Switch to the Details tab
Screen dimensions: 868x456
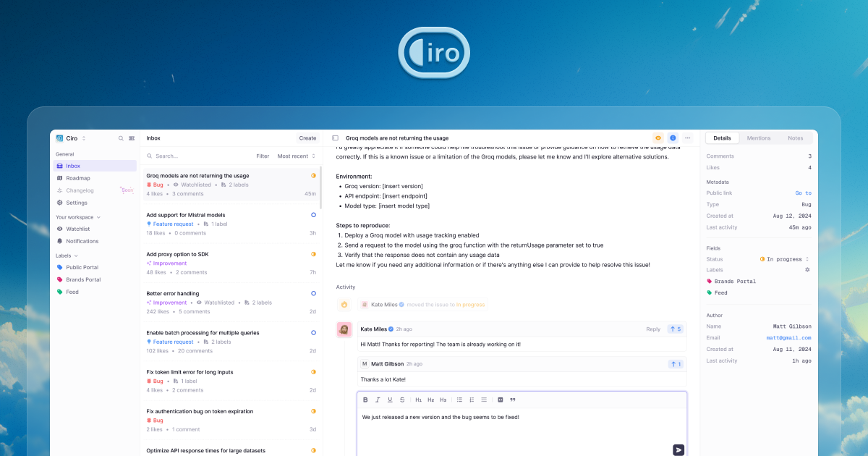coord(722,138)
